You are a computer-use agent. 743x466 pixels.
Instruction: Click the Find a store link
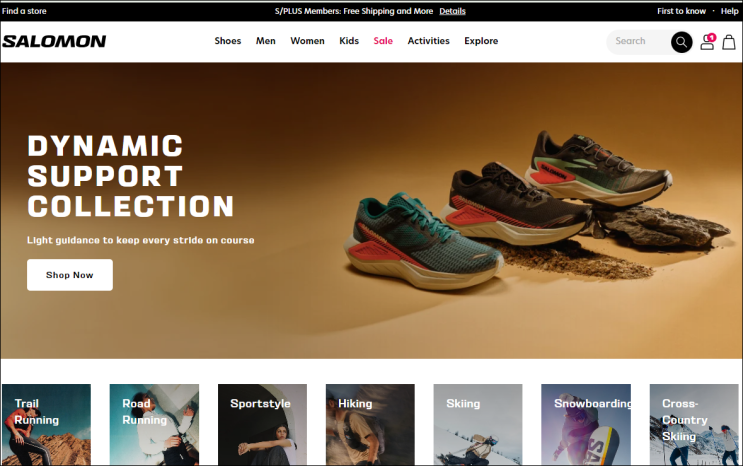pos(24,11)
